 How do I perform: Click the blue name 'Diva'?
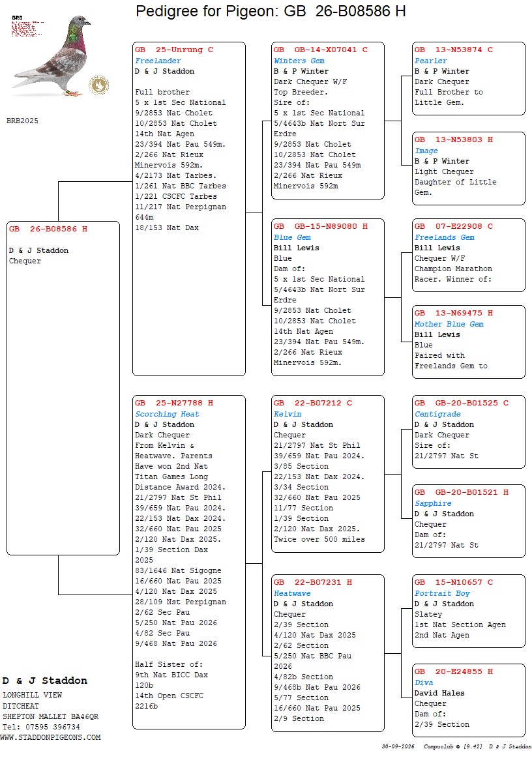pyautogui.click(x=424, y=683)
